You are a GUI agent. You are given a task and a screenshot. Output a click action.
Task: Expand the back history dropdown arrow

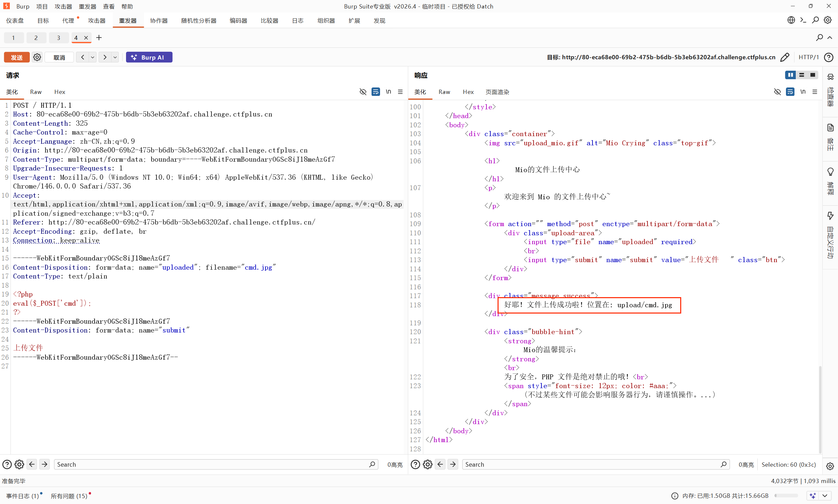pyautogui.click(x=92, y=57)
